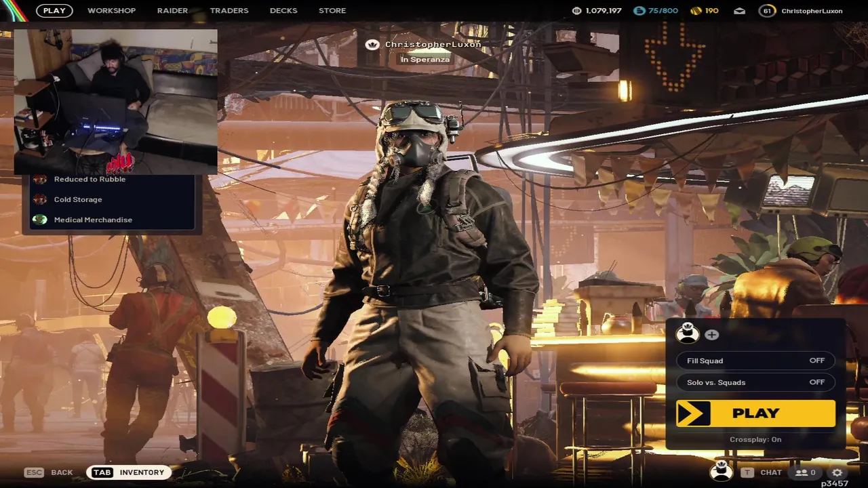Image resolution: width=868 pixels, height=488 pixels.
Task: Click the Crossplay: On setting
Action: coord(755,439)
